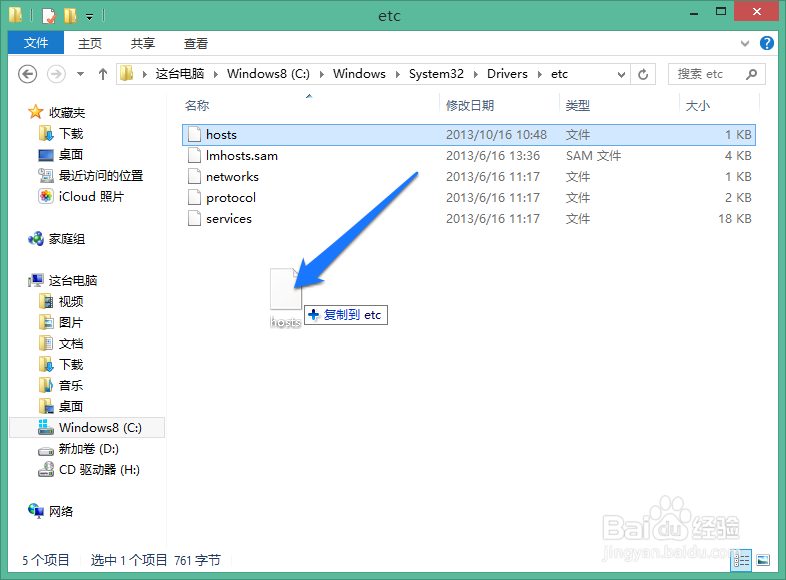Click Properties quick access toolbar icon
The width and height of the screenshot is (786, 580).
coord(49,16)
